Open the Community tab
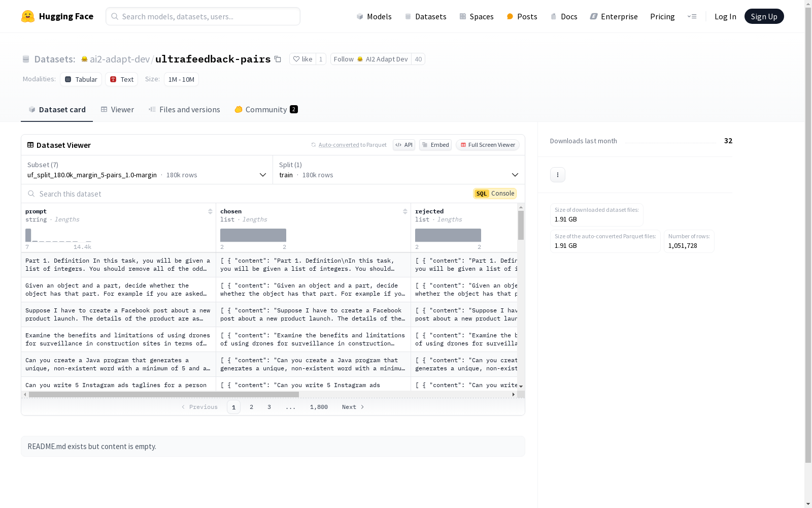The width and height of the screenshot is (812, 508). click(x=266, y=109)
